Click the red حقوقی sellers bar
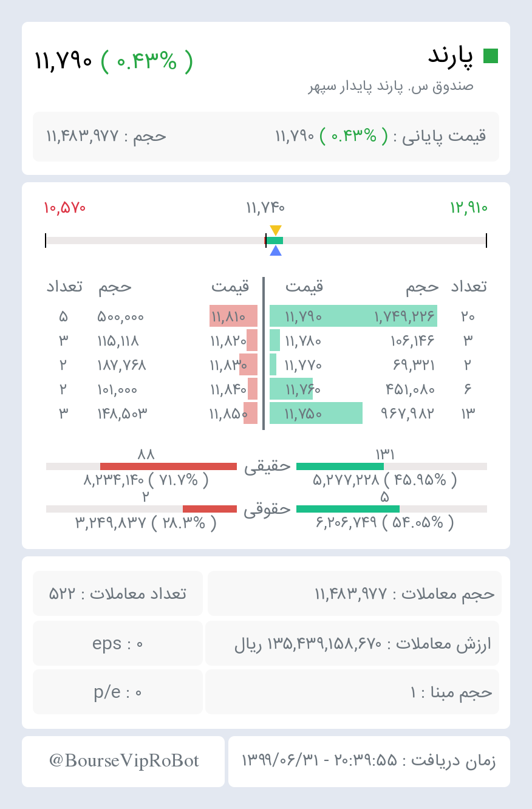The width and height of the screenshot is (532, 809). (x=210, y=509)
